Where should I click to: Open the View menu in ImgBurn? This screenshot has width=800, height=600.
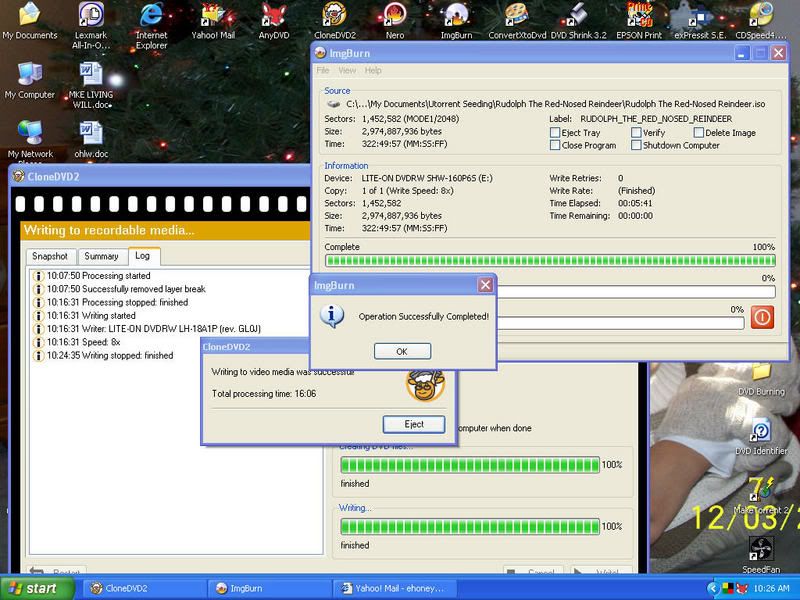(x=347, y=70)
